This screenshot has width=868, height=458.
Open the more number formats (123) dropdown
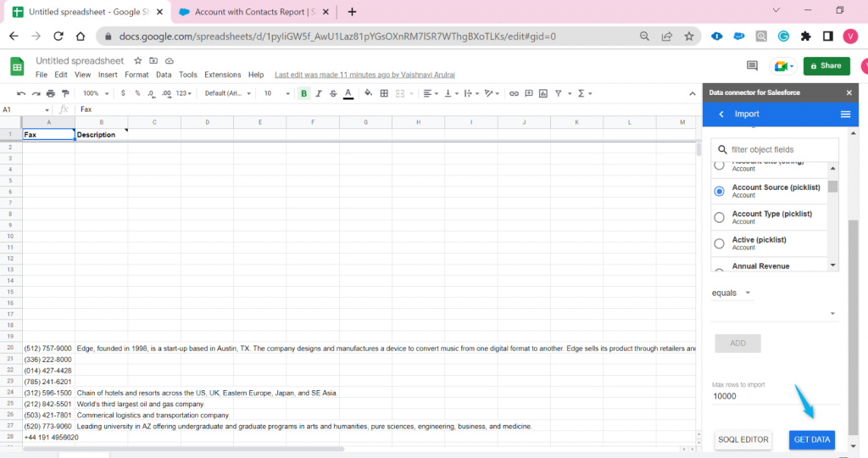[184, 93]
